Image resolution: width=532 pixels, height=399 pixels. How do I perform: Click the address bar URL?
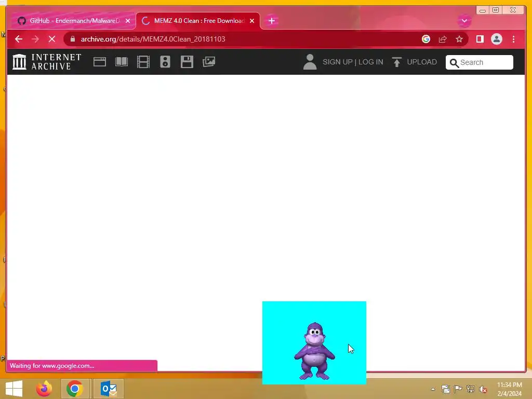pyautogui.click(x=153, y=39)
